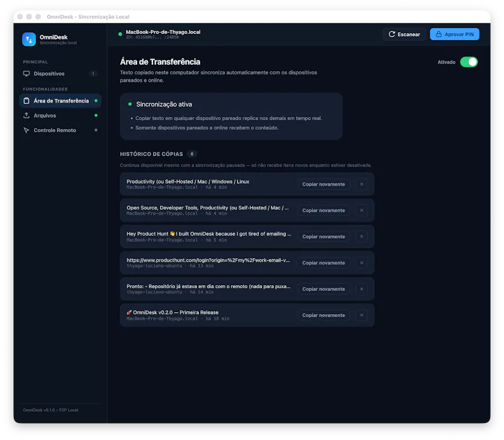Click the 'Pronto: - Repositório já estava' entry text
The height and width of the screenshot is (440, 504).
click(x=209, y=286)
